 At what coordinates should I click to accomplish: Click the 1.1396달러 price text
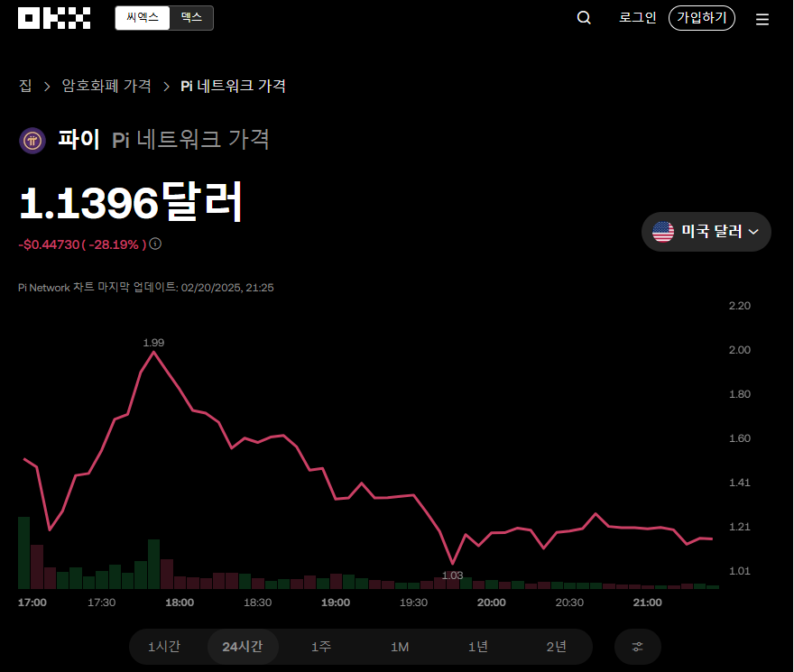click(x=131, y=202)
